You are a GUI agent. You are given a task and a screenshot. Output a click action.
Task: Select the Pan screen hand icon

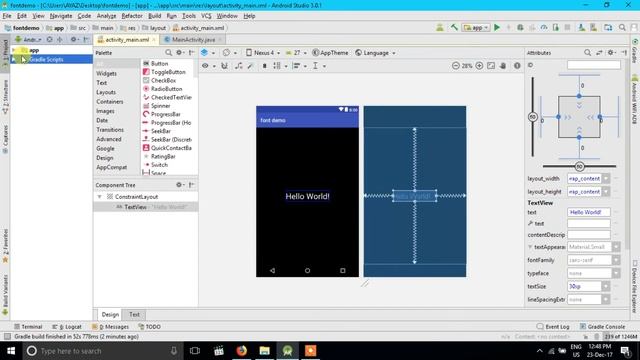pyautogui.click(x=503, y=66)
